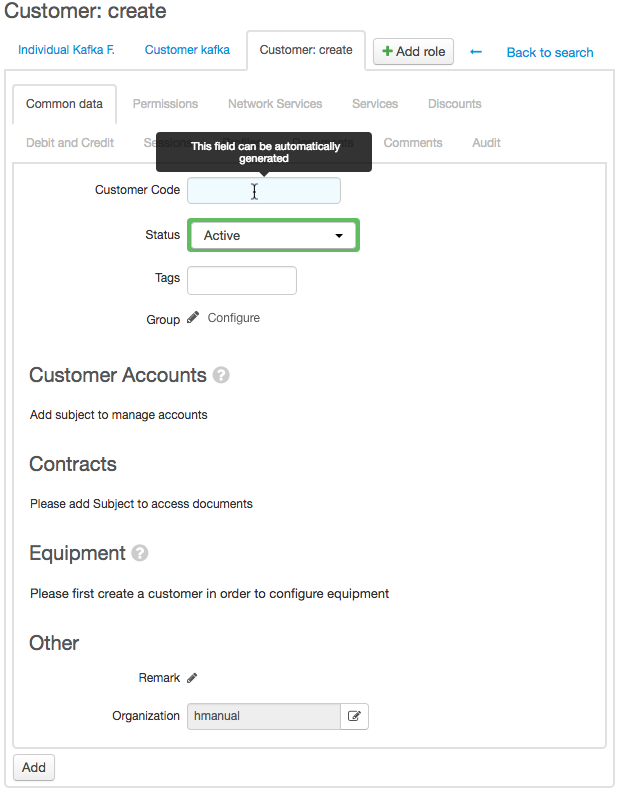The image size is (617, 791).
Task: Select the Customer: create tab
Action: pos(306,50)
